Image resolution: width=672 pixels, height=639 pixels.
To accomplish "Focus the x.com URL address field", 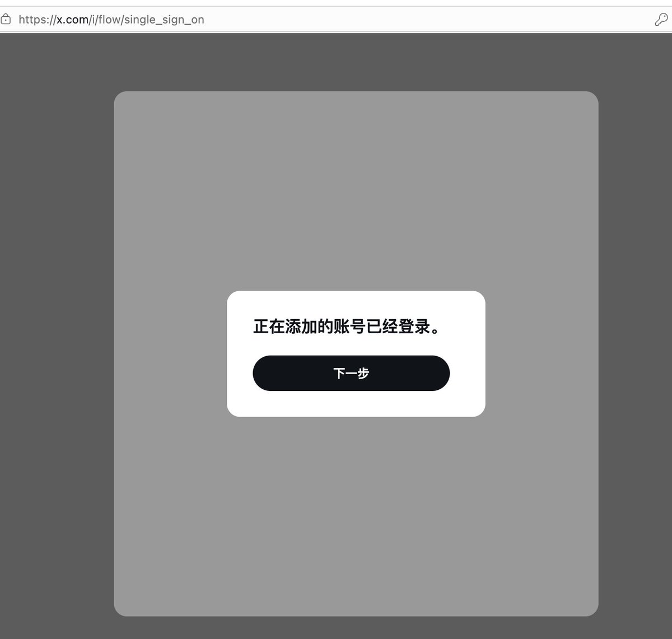I will (x=336, y=20).
